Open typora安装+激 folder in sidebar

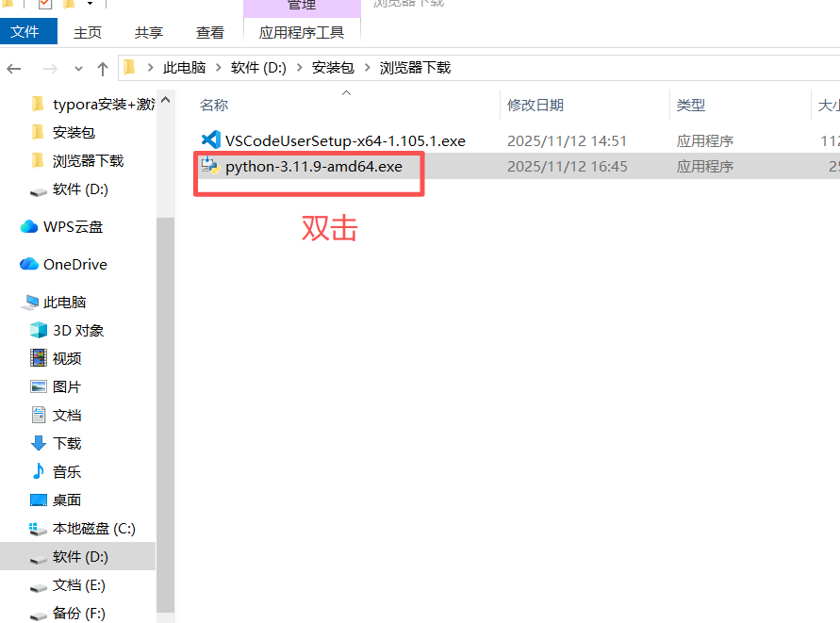pyautogui.click(x=104, y=104)
